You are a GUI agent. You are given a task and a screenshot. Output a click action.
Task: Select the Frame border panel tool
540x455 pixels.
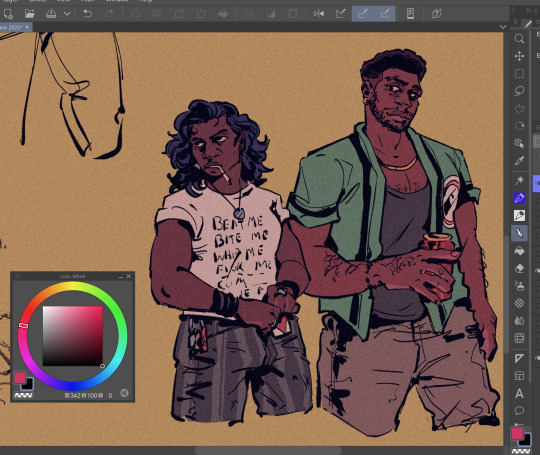[x=519, y=375]
